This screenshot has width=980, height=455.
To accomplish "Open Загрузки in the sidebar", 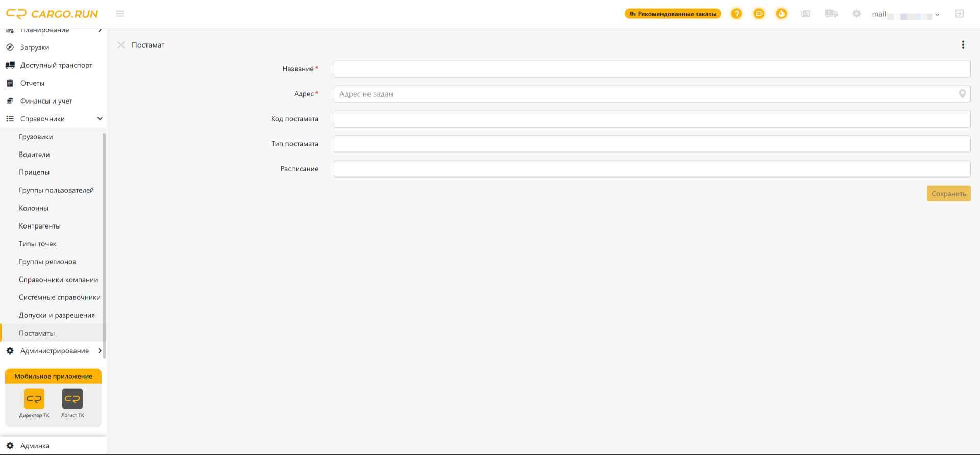I will [35, 47].
